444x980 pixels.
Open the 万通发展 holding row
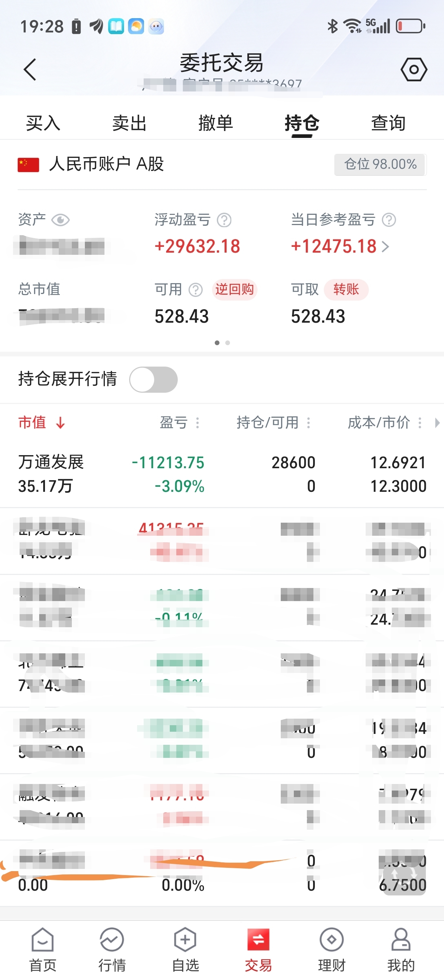coord(222,474)
